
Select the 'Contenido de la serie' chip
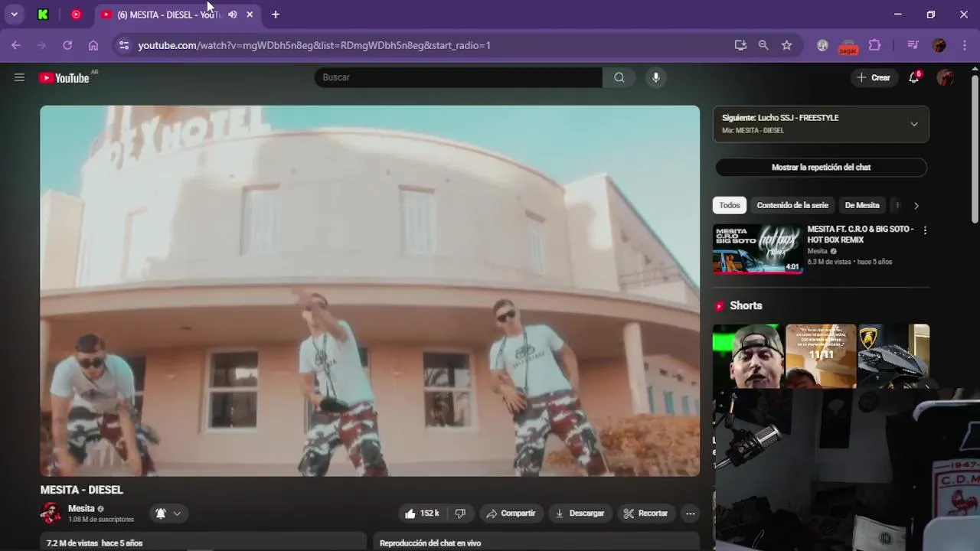coord(792,205)
